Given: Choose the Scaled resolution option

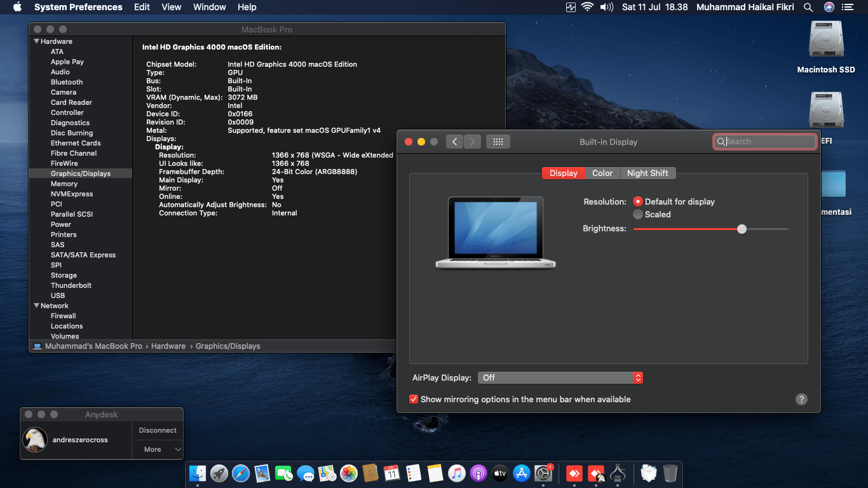Looking at the screenshot, I should (638, 214).
